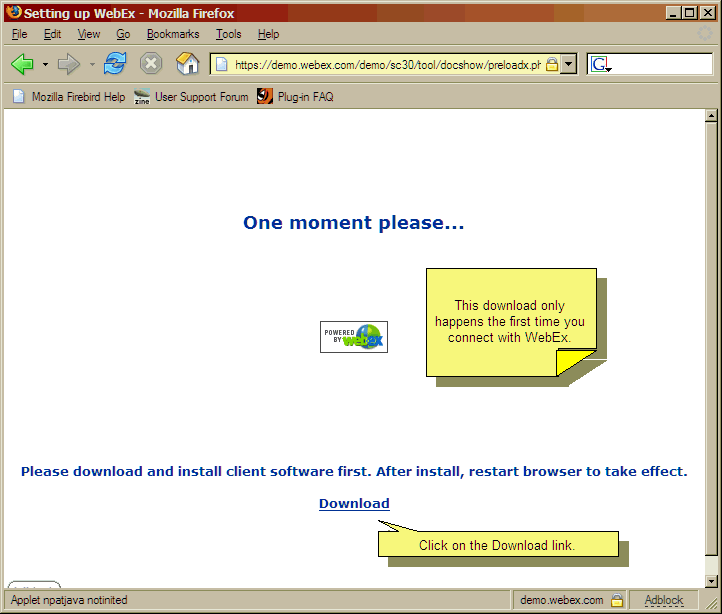Click the Adblock status bar button
The width and height of the screenshot is (722, 614).
click(663, 600)
